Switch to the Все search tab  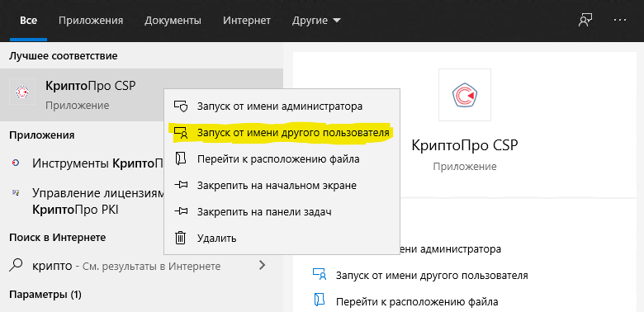click(x=28, y=20)
